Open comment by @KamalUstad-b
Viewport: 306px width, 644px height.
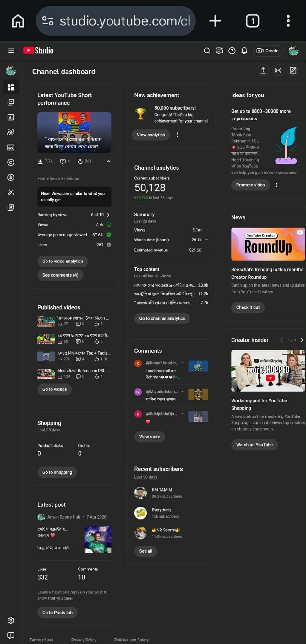pos(171,370)
